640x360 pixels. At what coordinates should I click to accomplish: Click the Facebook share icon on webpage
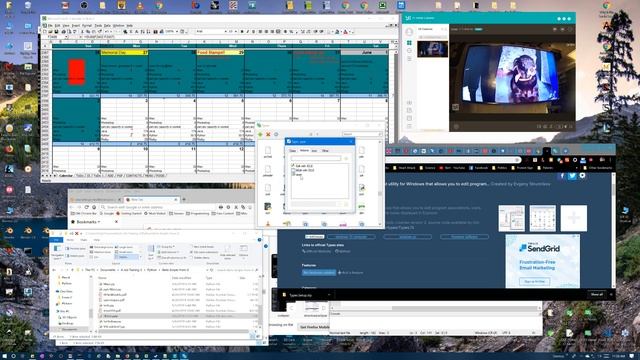click(x=562, y=176)
